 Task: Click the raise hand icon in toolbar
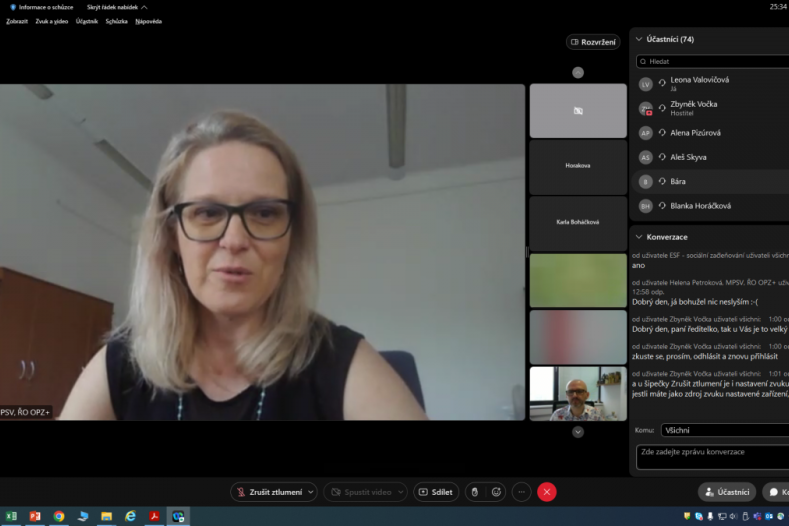click(x=475, y=492)
